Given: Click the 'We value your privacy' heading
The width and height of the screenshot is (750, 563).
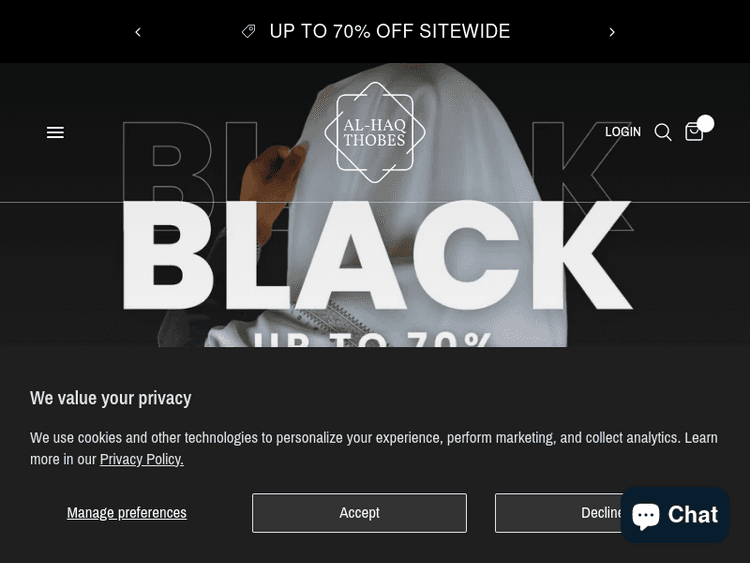Looking at the screenshot, I should coord(110,398).
